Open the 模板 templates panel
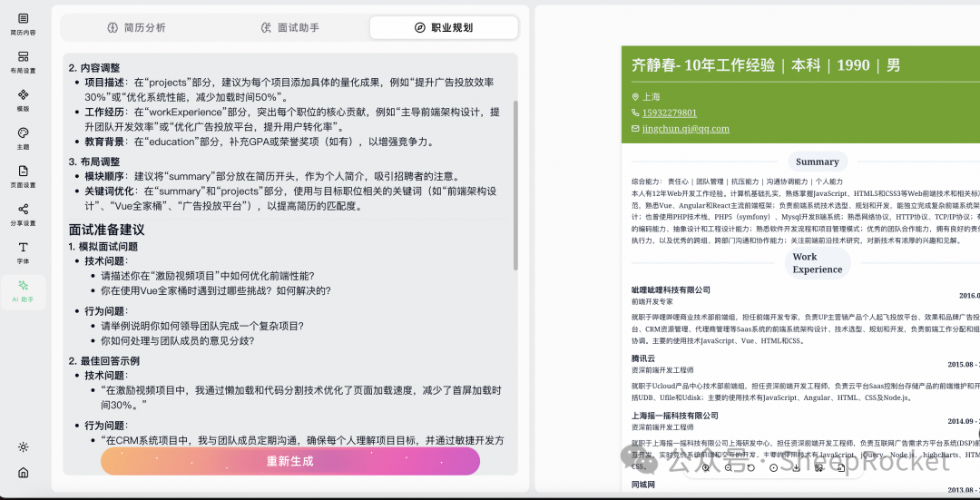This screenshot has height=500, width=980. pyautogui.click(x=23, y=101)
